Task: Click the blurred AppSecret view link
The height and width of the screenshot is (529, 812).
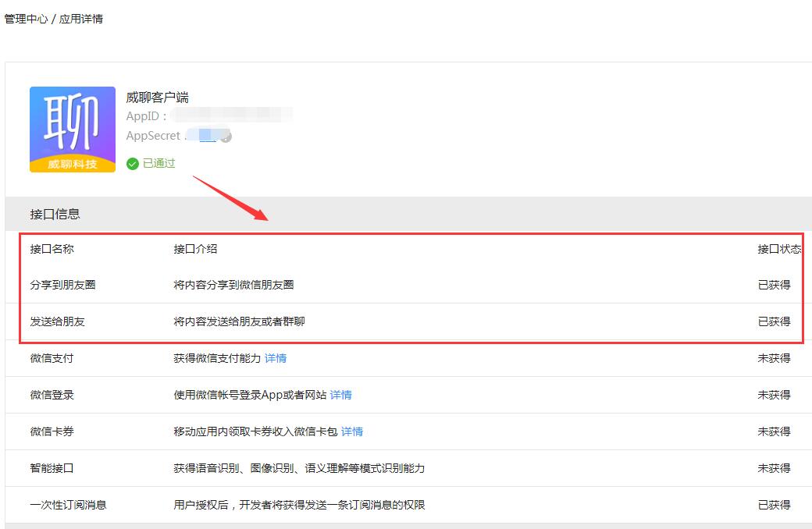Action: (207, 136)
